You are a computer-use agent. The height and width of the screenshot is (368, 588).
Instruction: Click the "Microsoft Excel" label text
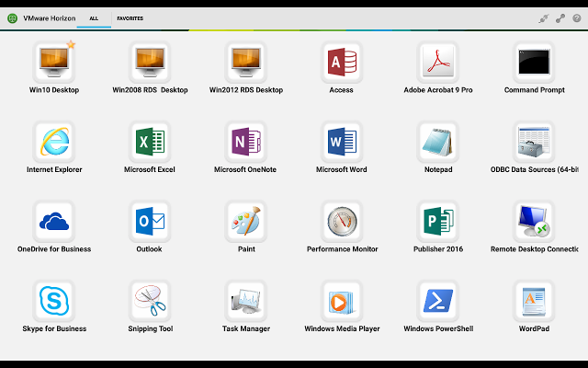pyautogui.click(x=150, y=169)
